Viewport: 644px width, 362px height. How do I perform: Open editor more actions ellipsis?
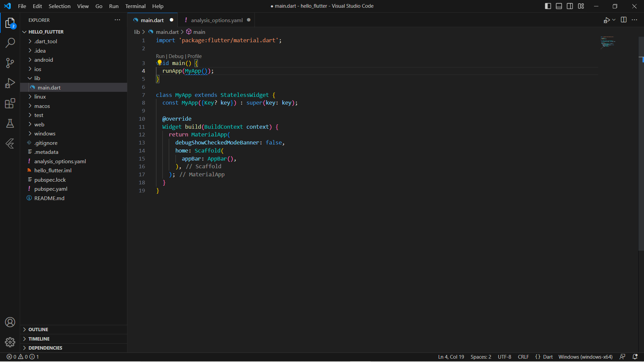634,20
